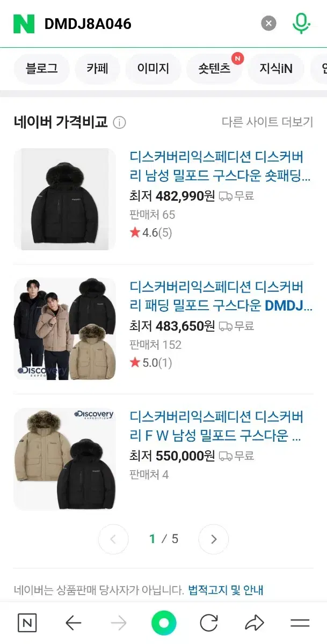Open the price comparison info icon
Viewport: 327px width, 644px height.
tap(120, 122)
